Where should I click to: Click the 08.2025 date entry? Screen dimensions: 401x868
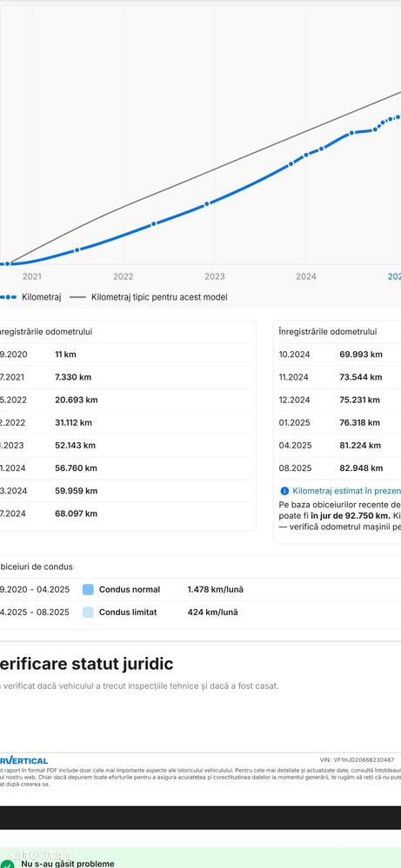tap(295, 467)
